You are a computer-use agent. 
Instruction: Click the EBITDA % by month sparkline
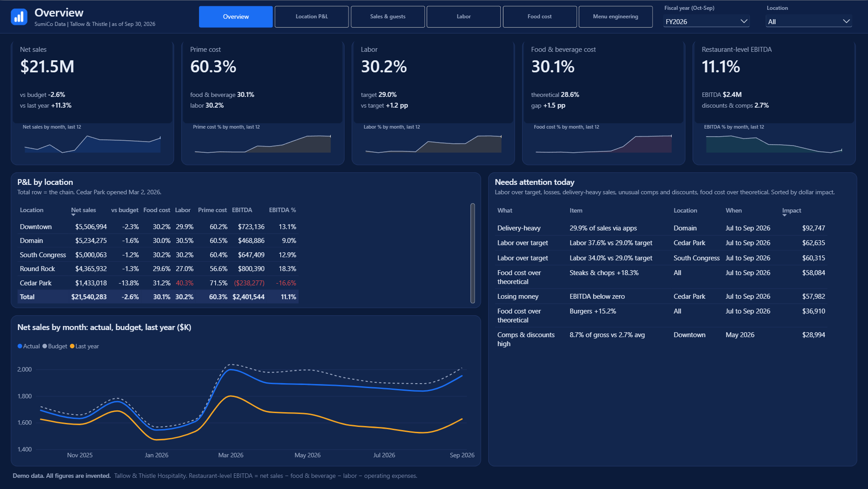[774, 144]
